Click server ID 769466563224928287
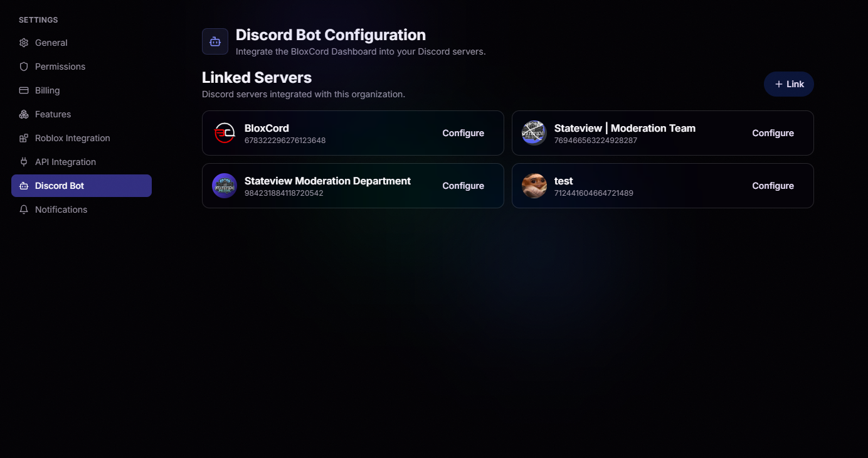 click(x=596, y=141)
